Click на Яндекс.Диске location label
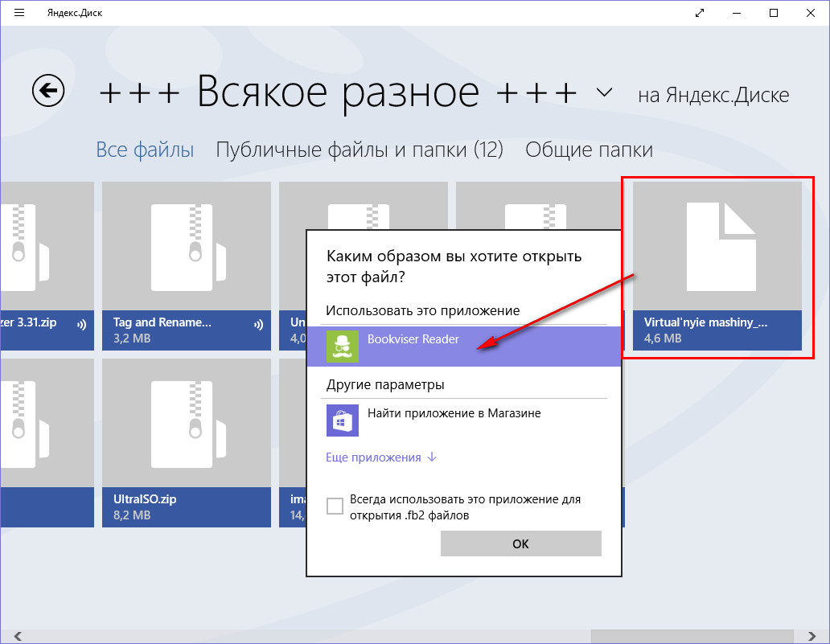The width and height of the screenshot is (830, 644). pyautogui.click(x=713, y=95)
